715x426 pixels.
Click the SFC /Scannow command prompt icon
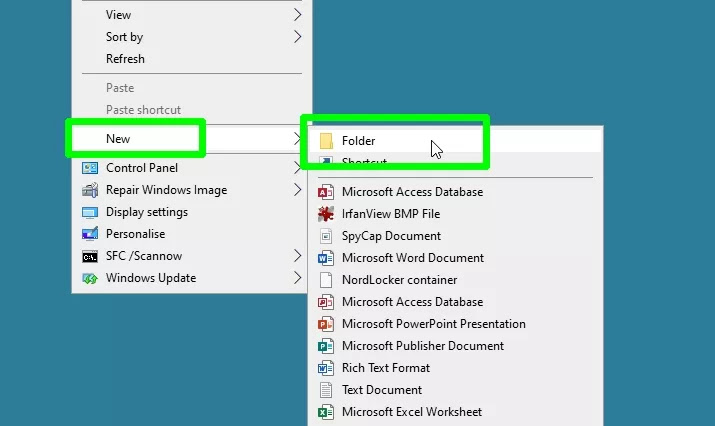[x=90, y=256]
